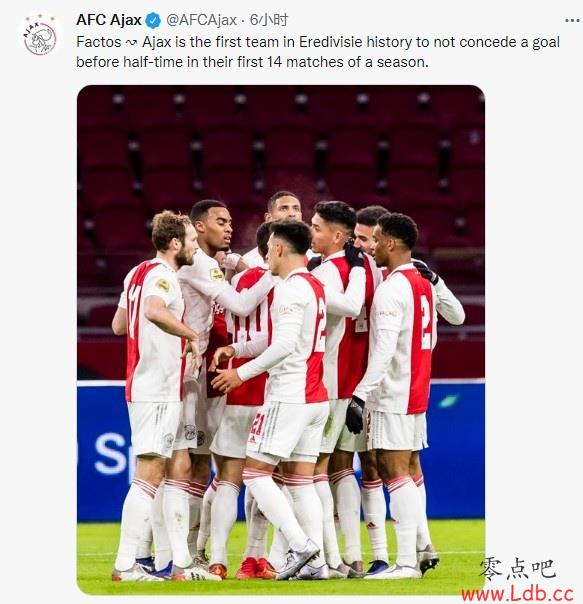Click the second line starting before half-time

click(252, 62)
